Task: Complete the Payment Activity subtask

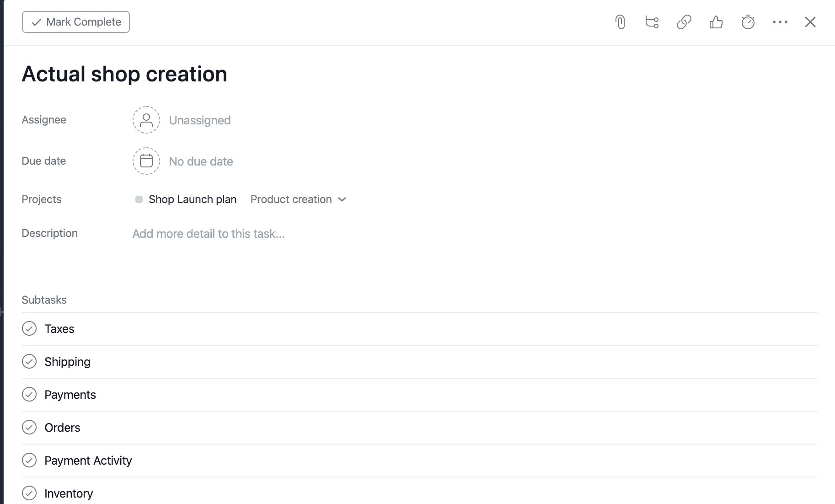Action: tap(29, 460)
